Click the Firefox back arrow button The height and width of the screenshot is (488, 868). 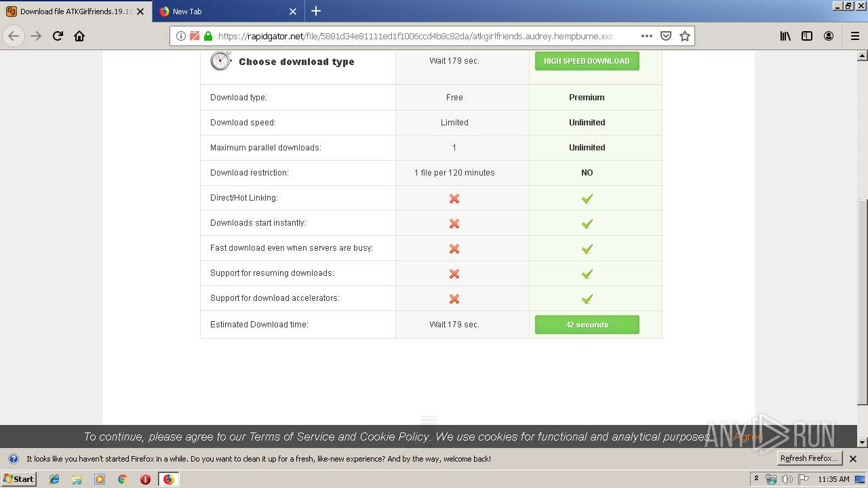(x=14, y=36)
